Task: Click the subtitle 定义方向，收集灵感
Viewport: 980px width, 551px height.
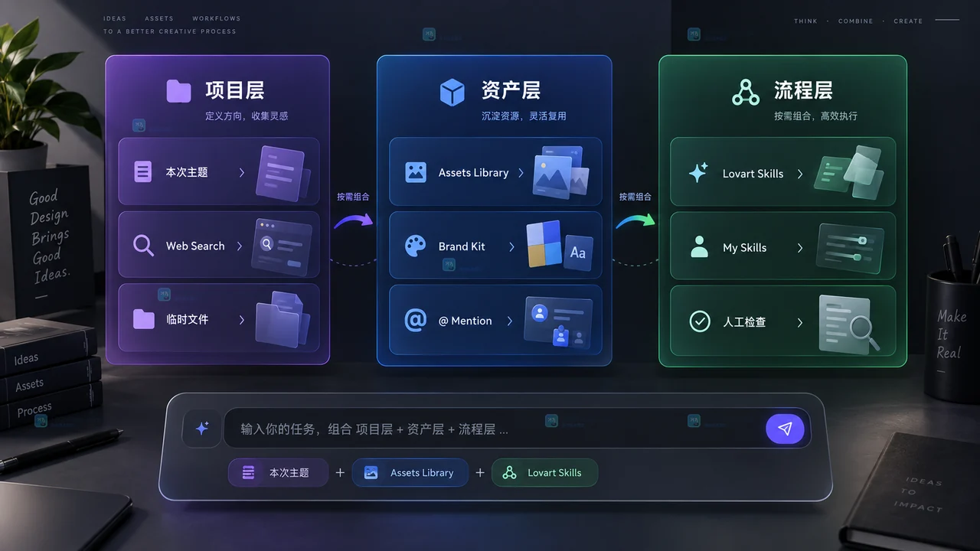Action: [x=247, y=116]
